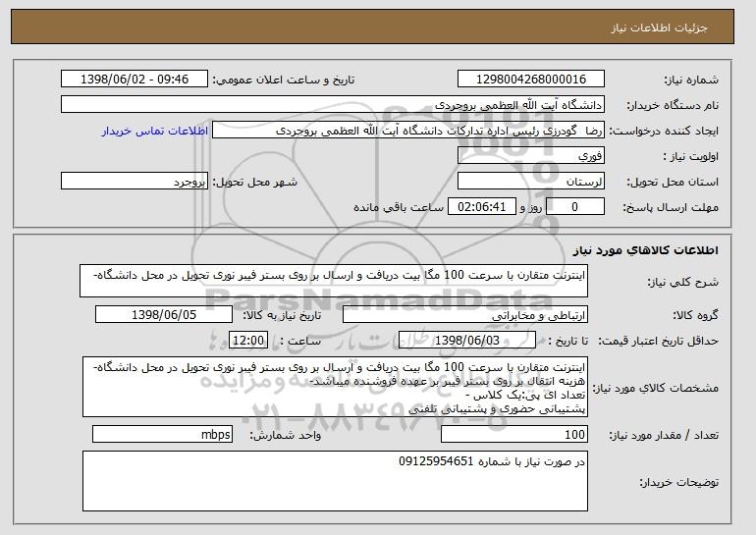
Task: Click the مشخصات کالای مورد نیاز label
Action: click(x=656, y=388)
